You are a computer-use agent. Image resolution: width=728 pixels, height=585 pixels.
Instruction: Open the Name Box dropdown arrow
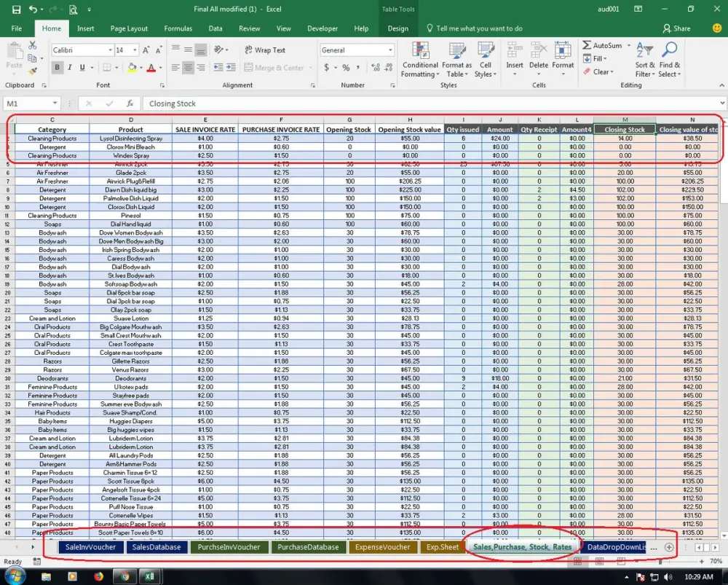pos(55,103)
